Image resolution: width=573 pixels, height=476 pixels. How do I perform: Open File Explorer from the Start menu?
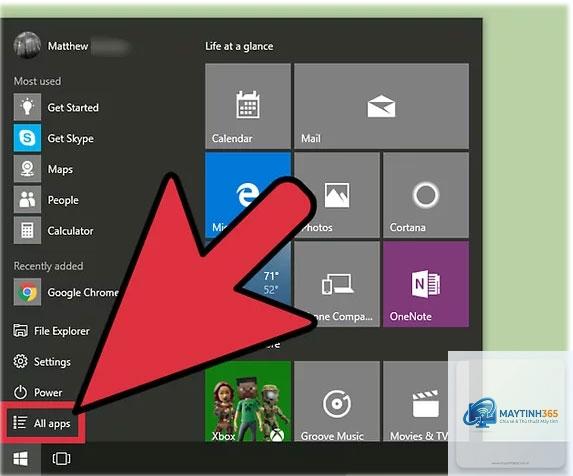coord(51,331)
